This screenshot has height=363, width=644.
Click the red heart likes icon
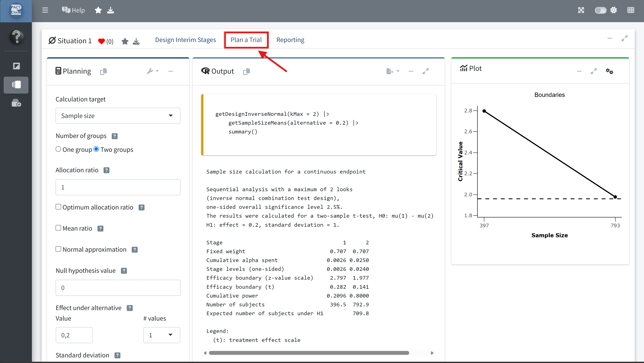(101, 41)
